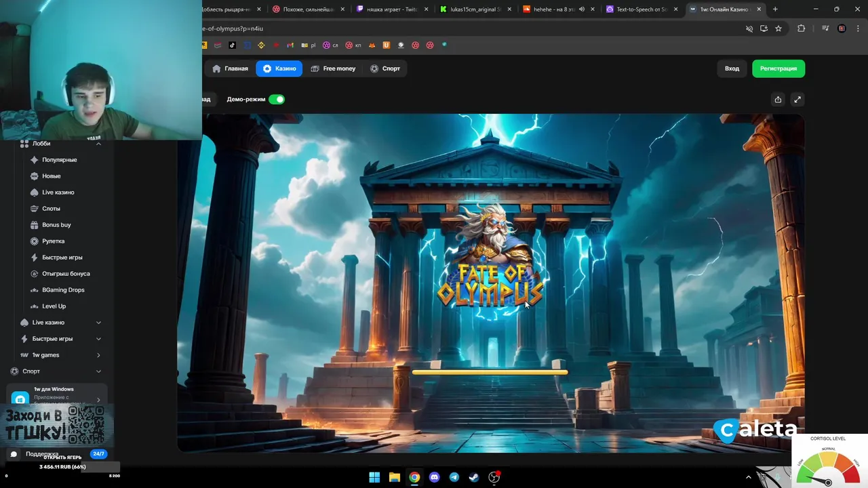The height and width of the screenshot is (488, 868).
Task: Open Telegram from the taskbar
Action: 454,477
